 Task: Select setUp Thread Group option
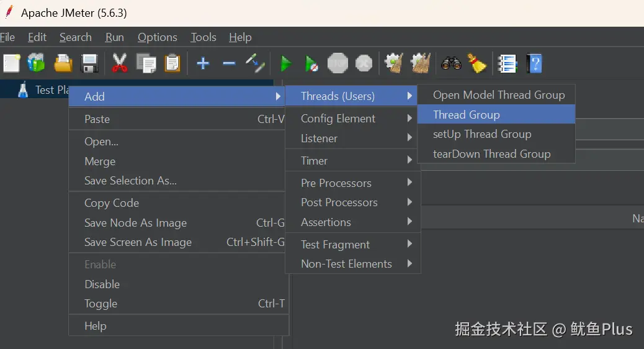[x=482, y=134]
